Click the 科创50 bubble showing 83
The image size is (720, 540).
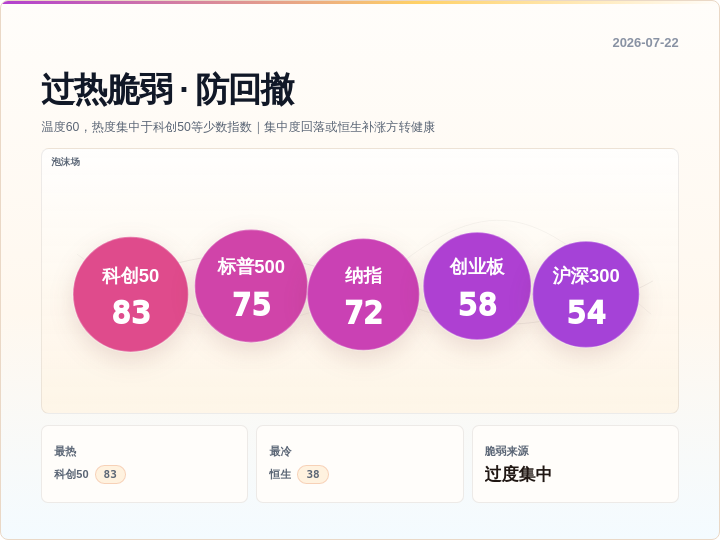(130, 294)
